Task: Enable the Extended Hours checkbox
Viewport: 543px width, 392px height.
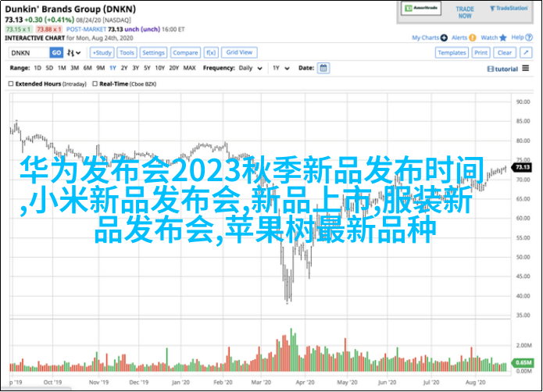Action: (x=11, y=84)
